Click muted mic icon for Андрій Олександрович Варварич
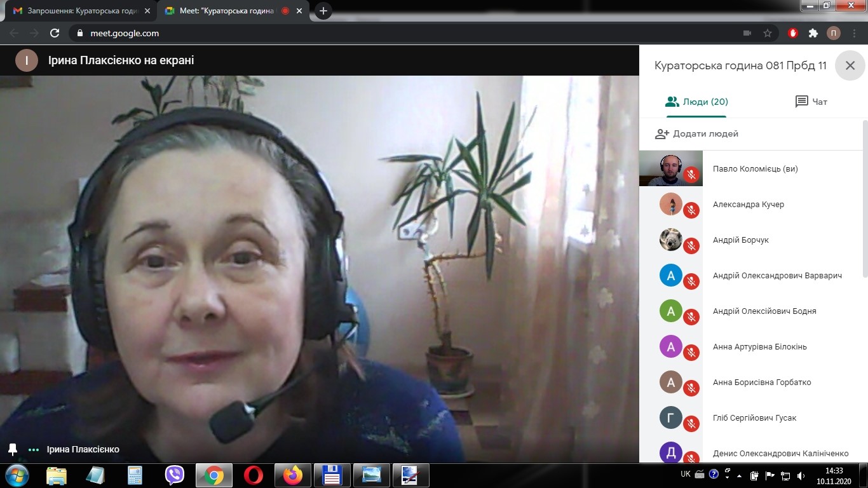Screen dimensions: 868x488 point(691,281)
